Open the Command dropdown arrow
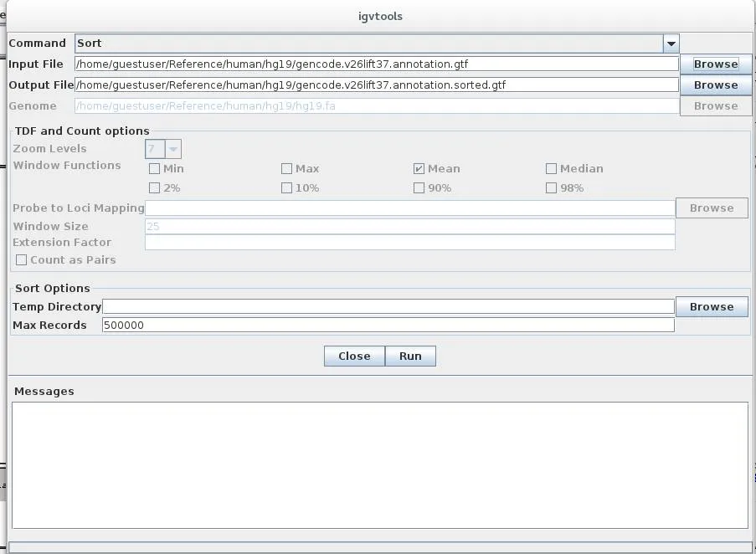Viewport: 756px width, 554px height. [x=671, y=44]
